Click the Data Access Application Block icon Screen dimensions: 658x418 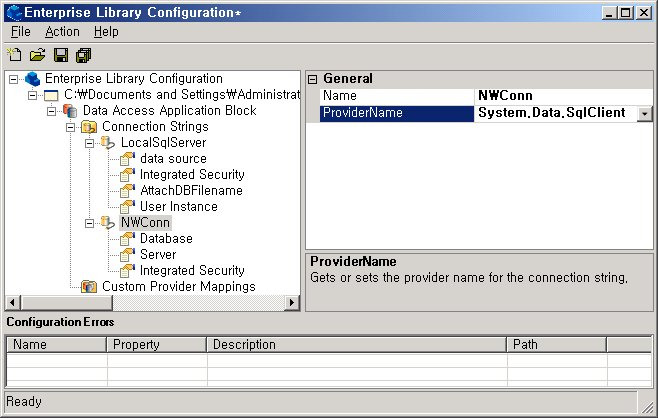70,111
